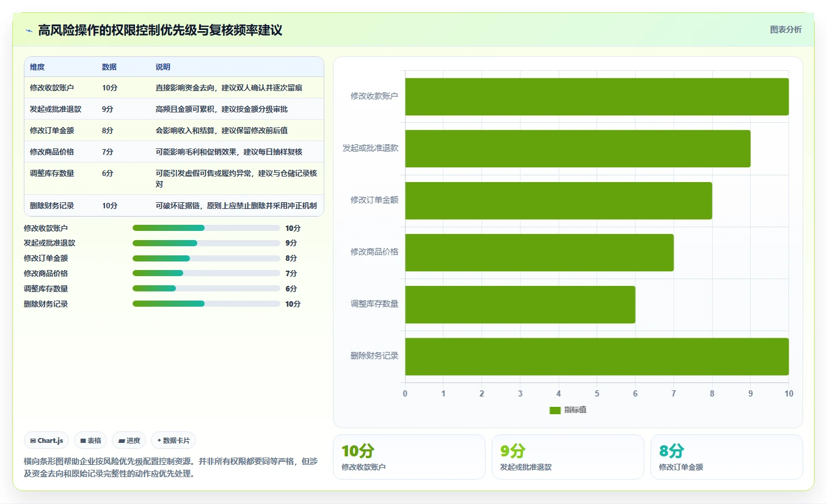Click the 修改商品价格 y-axis label in chart
This screenshot has height=504, width=827.
(x=374, y=252)
